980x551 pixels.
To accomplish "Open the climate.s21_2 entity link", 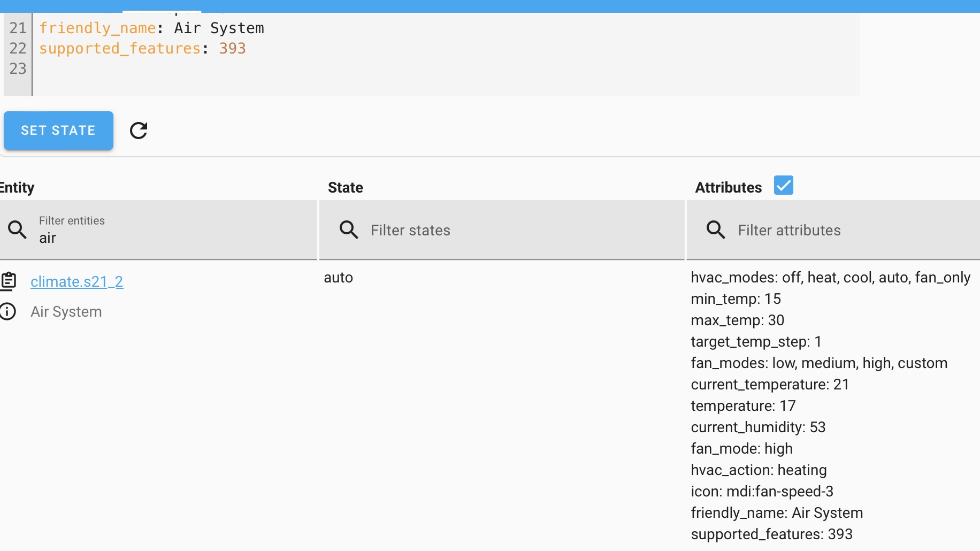I will coord(77,281).
